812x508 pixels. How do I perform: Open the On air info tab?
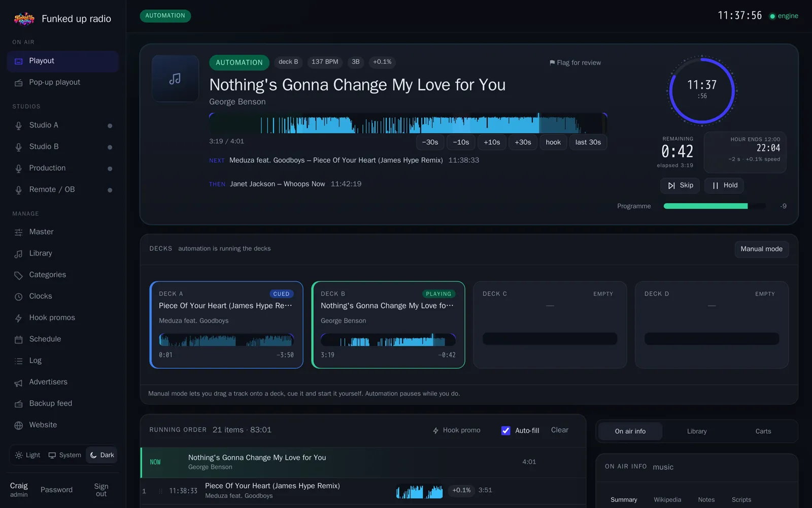630,431
